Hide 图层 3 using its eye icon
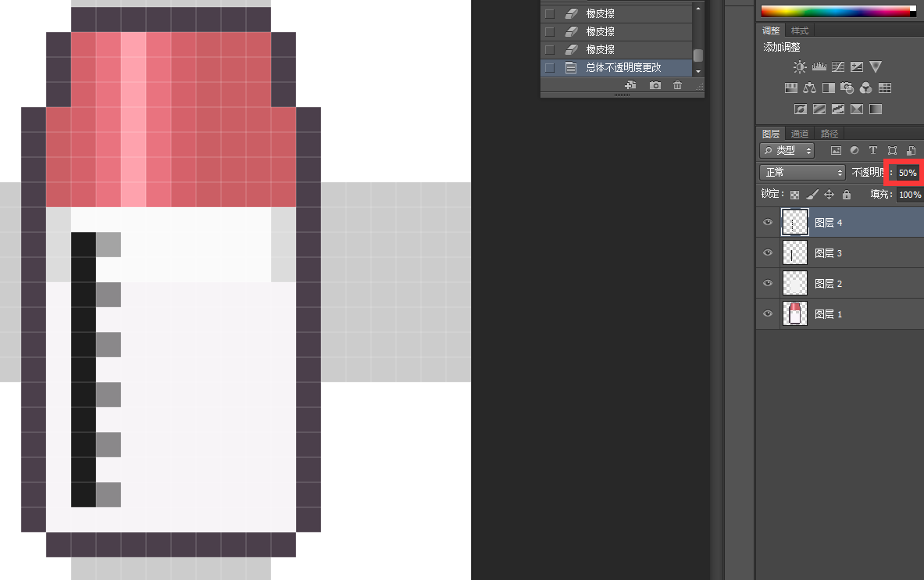Viewport: 924px width, 580px height. 768,252
